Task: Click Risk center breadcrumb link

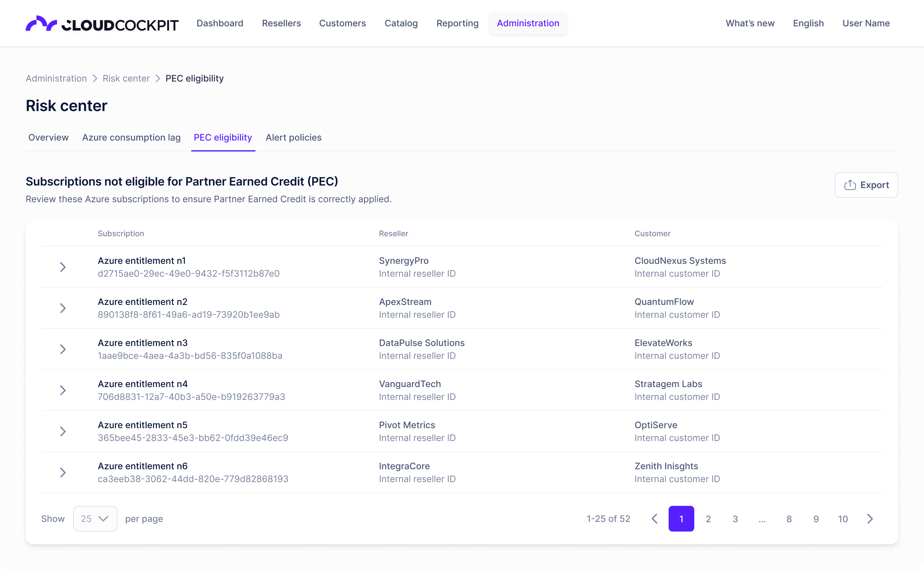Action: point(126,78)
